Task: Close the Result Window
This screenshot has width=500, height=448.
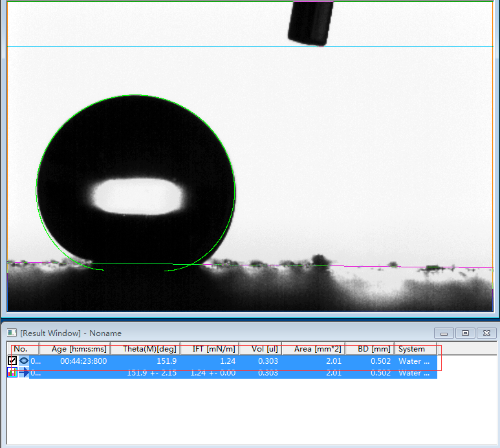Action: click(x=486, y=333)
